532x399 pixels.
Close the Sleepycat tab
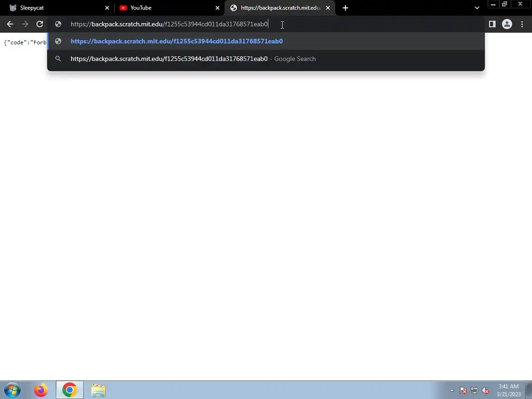point(107,8)
